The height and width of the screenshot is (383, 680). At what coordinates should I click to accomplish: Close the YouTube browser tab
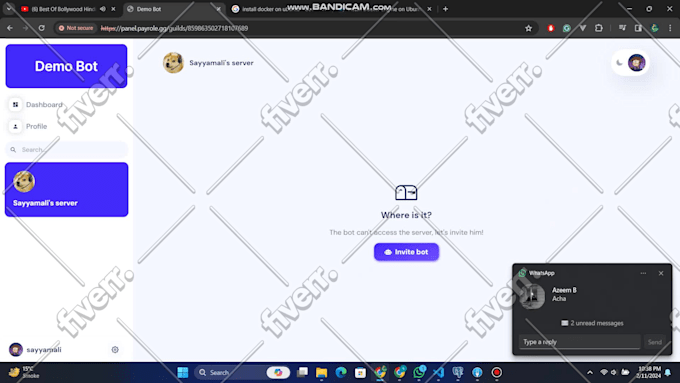(114, 9)
